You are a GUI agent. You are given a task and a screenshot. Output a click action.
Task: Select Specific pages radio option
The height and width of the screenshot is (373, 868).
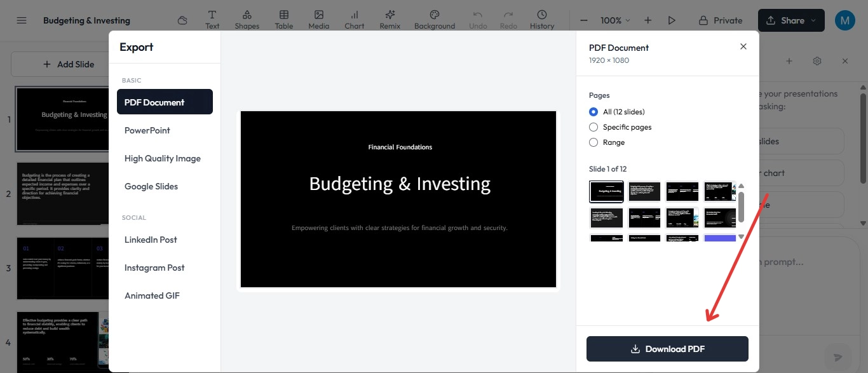click(593, 127)
